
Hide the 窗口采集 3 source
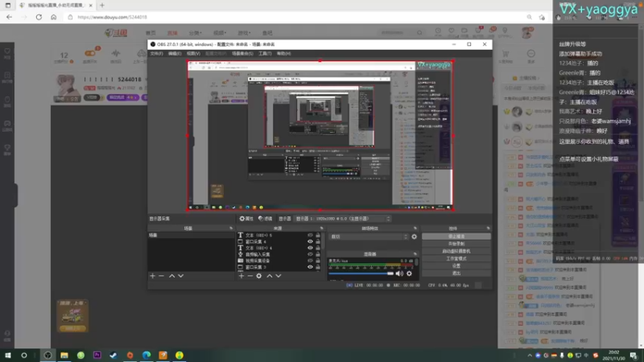point(310,267)
